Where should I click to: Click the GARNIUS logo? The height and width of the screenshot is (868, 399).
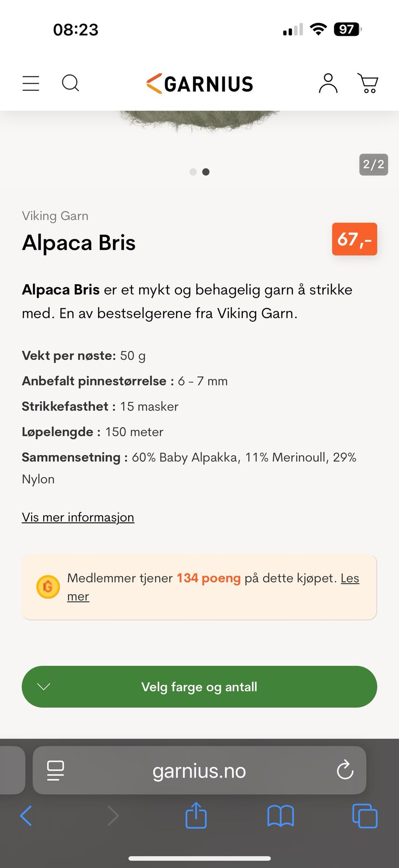[199, 83]
